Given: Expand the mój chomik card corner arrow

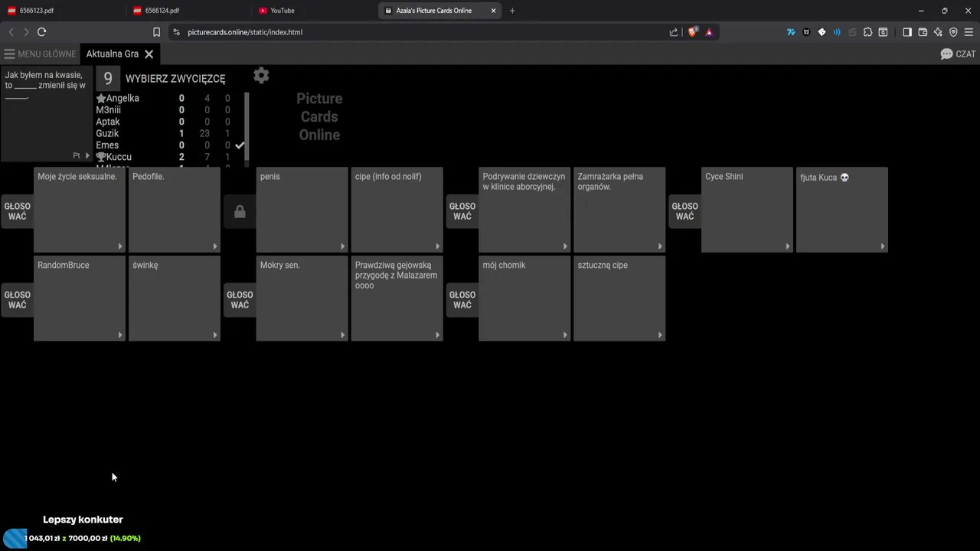Looking at the screenshot, I should point(566,335).
